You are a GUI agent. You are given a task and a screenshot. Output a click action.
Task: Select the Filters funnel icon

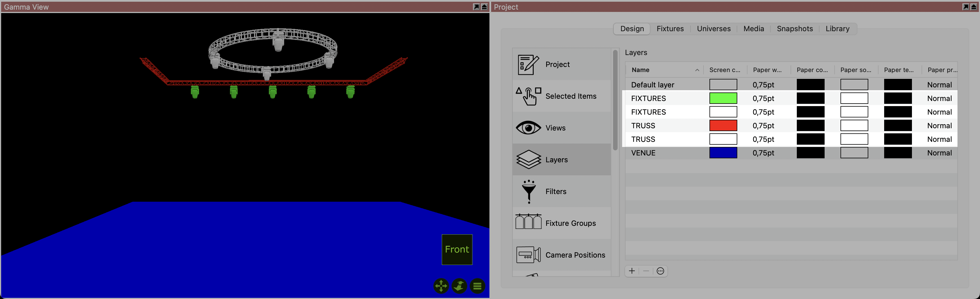tap(529, 191)
